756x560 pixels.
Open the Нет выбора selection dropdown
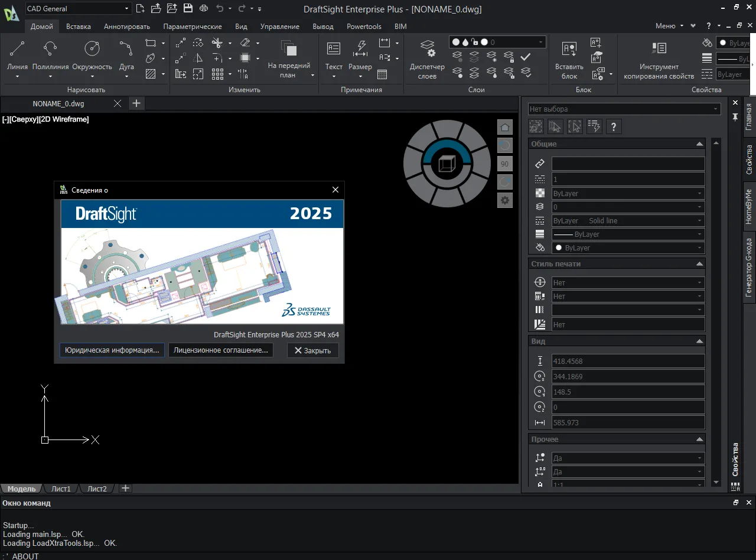pyautogui.click(x=624, y=109)
